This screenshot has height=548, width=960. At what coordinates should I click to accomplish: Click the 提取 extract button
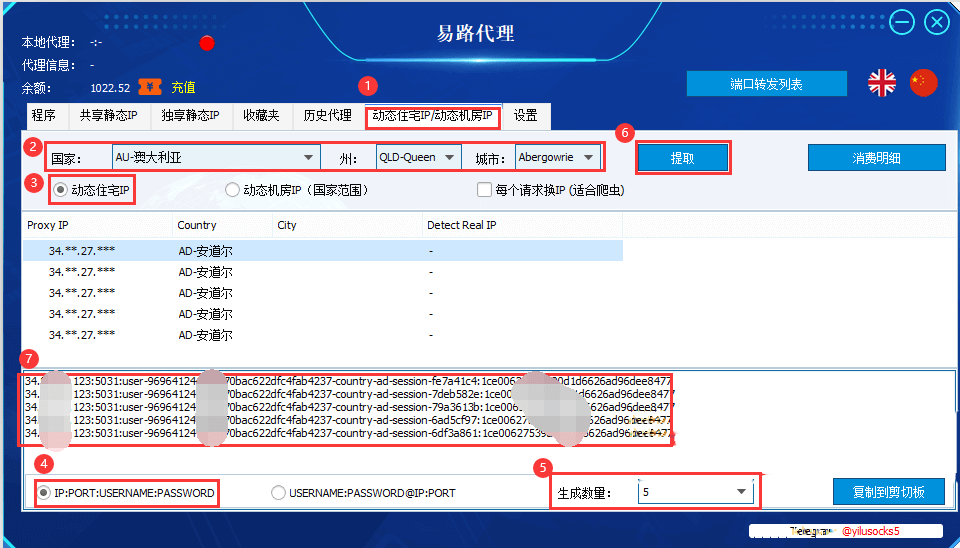(683, 158)
